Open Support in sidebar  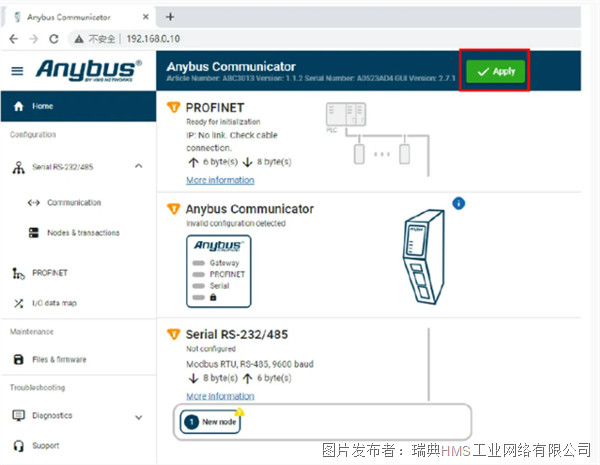78,446
